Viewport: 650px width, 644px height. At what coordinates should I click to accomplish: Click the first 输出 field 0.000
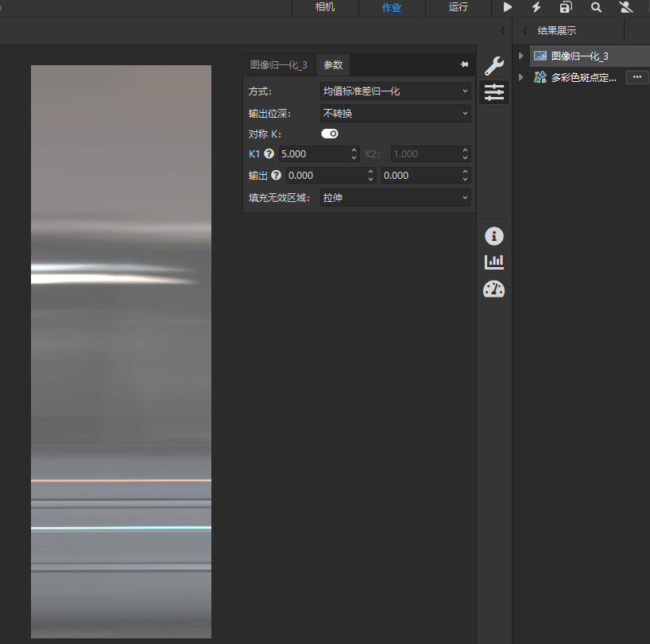tap(327, 176)
